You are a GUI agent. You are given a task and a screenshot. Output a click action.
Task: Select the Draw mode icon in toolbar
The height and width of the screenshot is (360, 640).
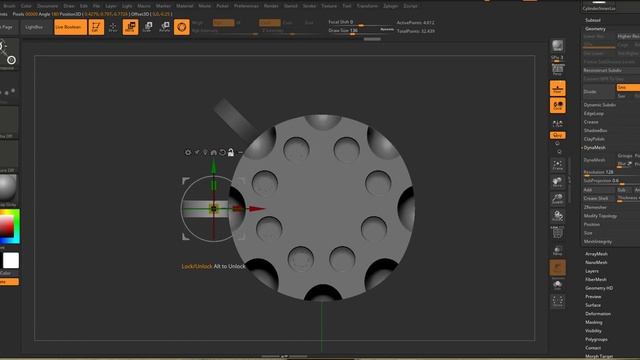113,27
